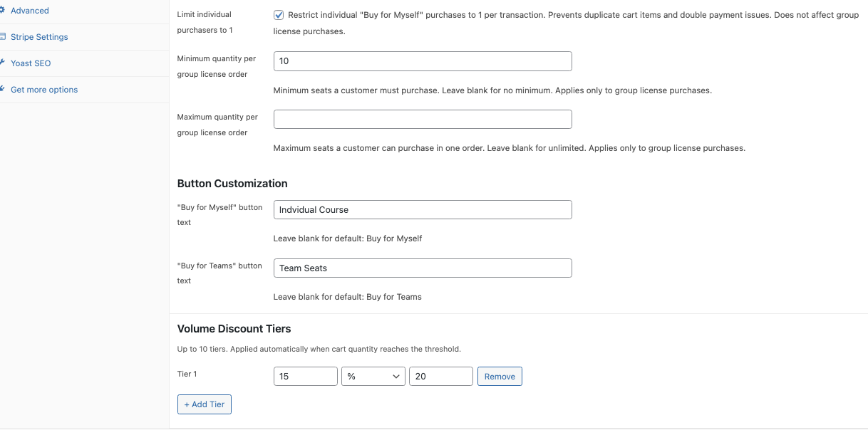Click the icon beside Stripe Settings
The height and width of the screenshot is (430, 868).
(x=2, y=37)
